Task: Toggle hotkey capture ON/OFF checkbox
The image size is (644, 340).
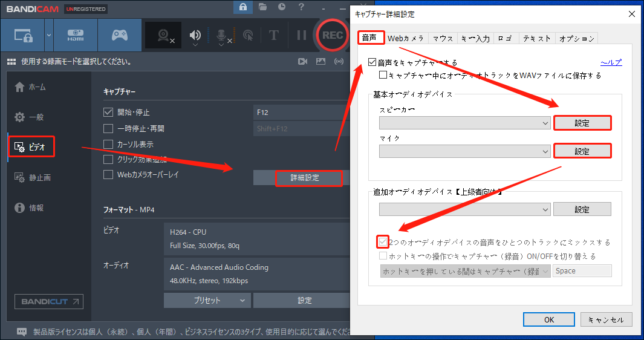Action: [383, 256]
